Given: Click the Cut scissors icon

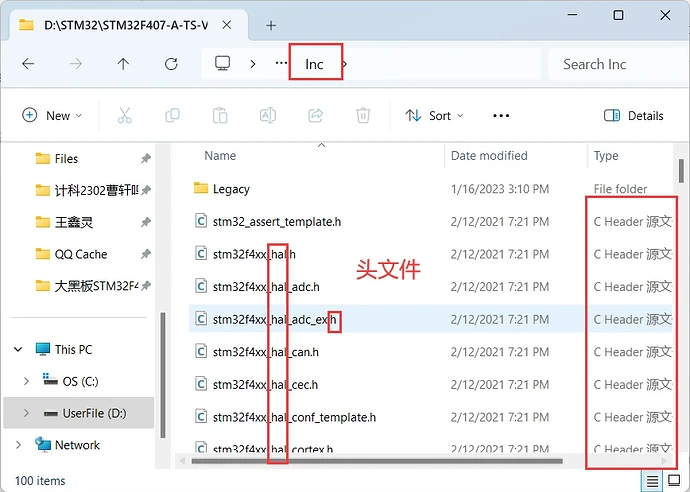Looking at the screenshot, I should point(125,116).
